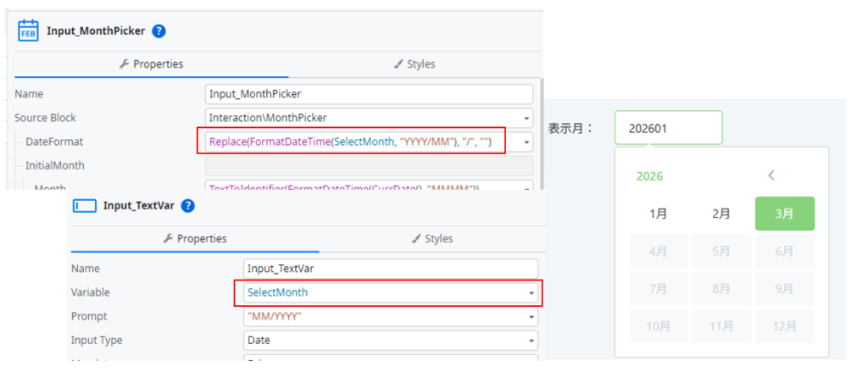Open help for Input_MonthPicker
This screenshot has width=868, height=372.
159,31
